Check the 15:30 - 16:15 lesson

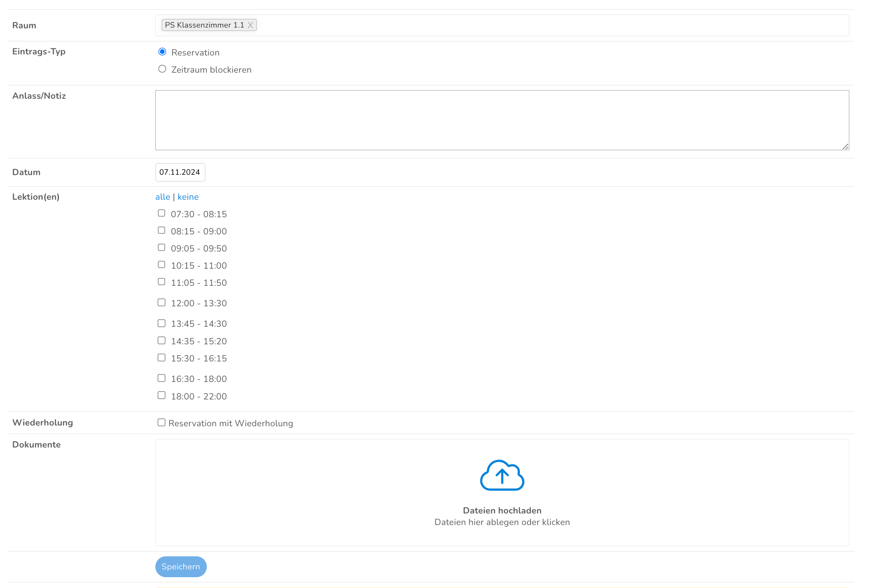click(161, 358)
